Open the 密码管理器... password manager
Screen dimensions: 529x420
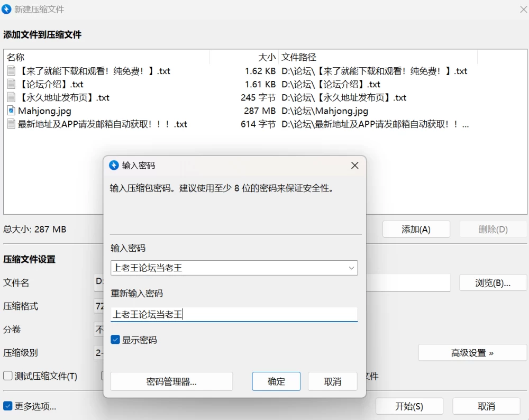pos(171,381)
